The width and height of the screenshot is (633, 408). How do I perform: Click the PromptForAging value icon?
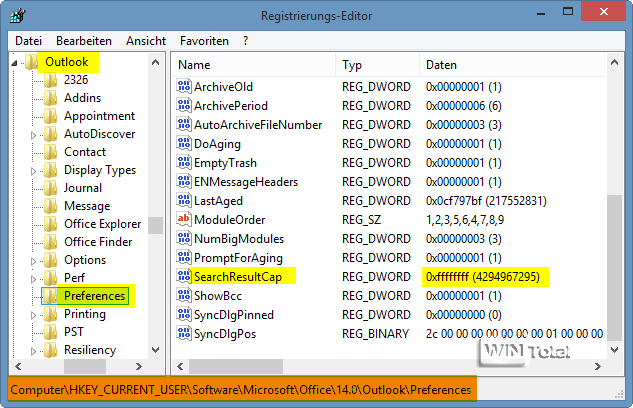(184, 257)
